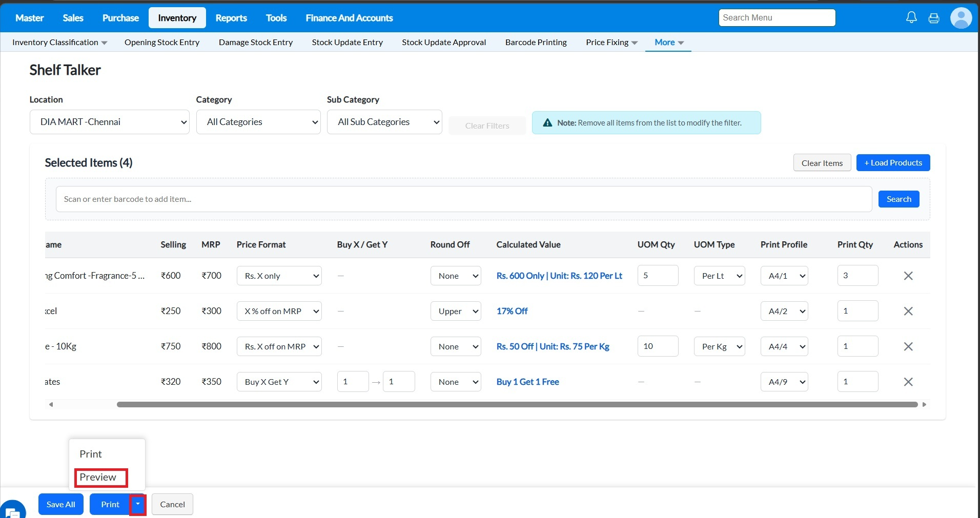This screenshot has height=518, width=980.
Task: Focus the barcode scan input field
Action: click(x=463, y=199)
